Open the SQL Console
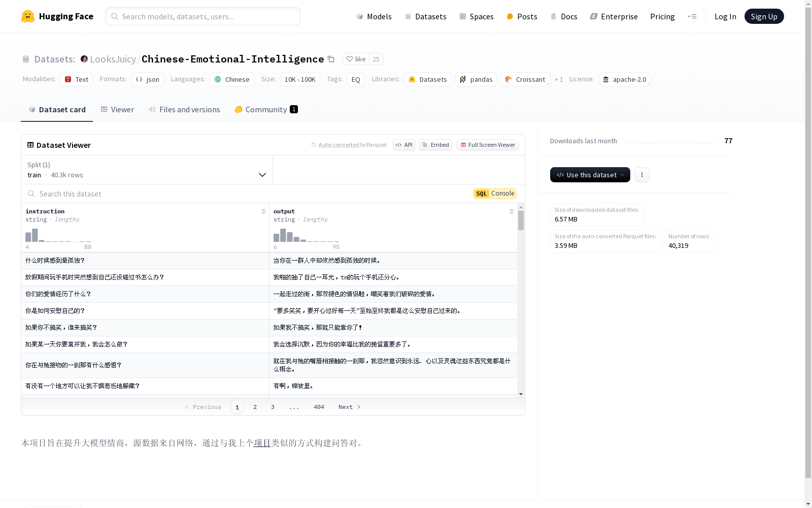The image size is (812, 508). 495,194
